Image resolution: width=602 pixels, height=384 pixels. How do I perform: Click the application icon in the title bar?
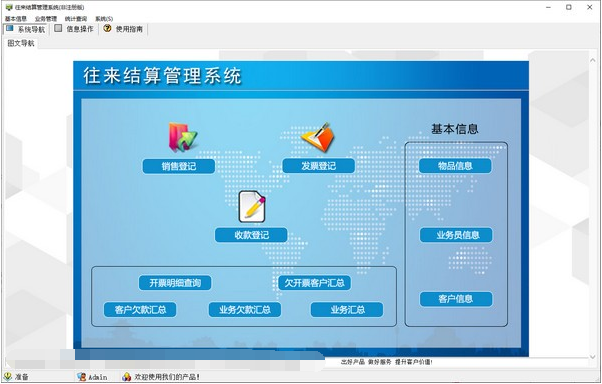coord(9,7)
